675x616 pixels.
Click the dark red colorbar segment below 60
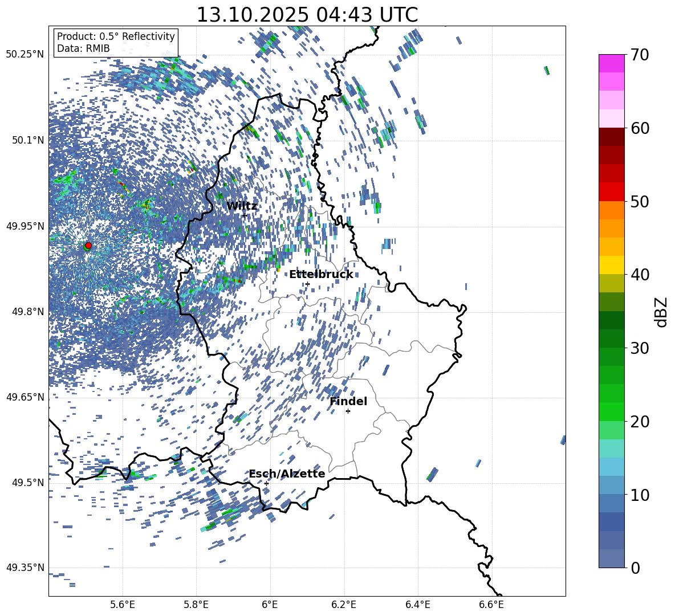611,136
